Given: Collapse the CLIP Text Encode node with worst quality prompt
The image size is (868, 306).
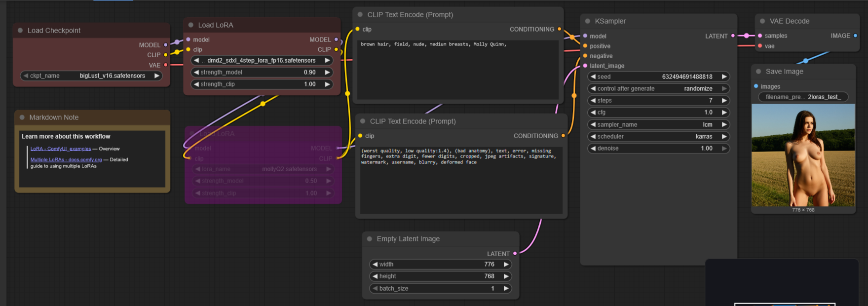Looking at the screenshot, I should (x=363, y=121).
